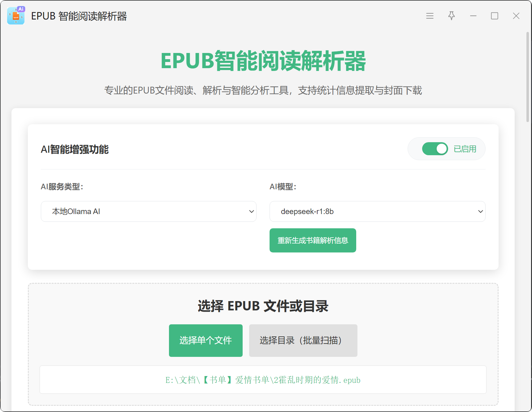Click the vertical scrollbar on the right
The image size is (532, 412).
click(528, 77)
